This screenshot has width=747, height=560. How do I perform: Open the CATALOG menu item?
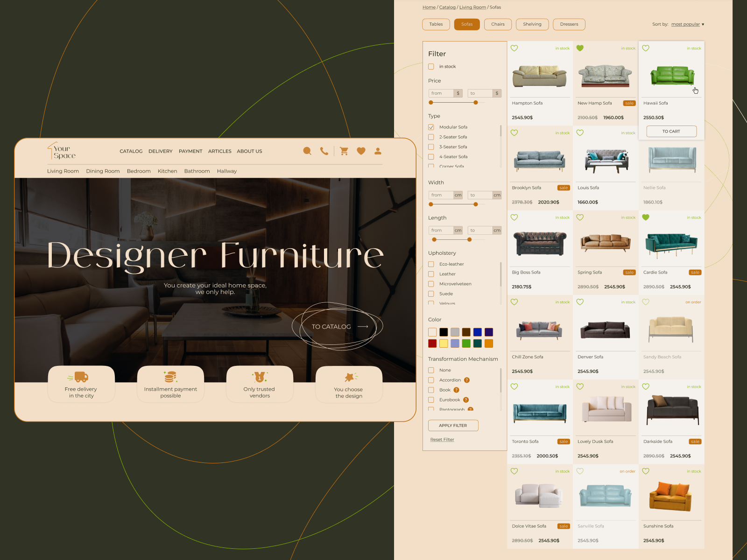131,151
